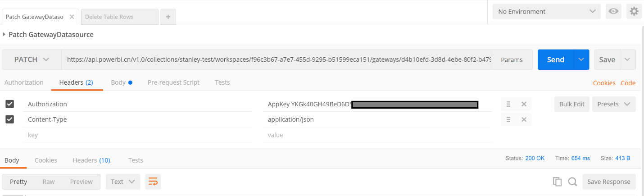The height and width of the screenshot is (196, 644).
Task: Click the Send button
Action: pyautogui.click(x=555, y=59)
